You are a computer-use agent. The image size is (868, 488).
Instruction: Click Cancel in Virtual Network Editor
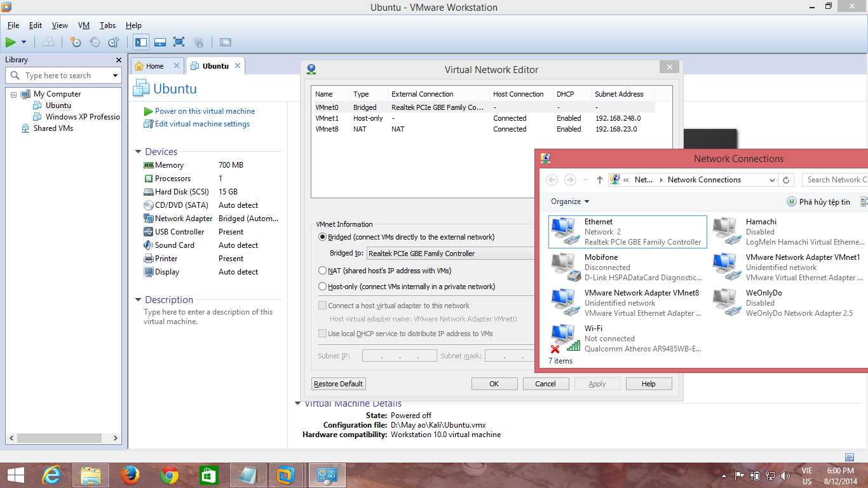(x=546, y=384)
